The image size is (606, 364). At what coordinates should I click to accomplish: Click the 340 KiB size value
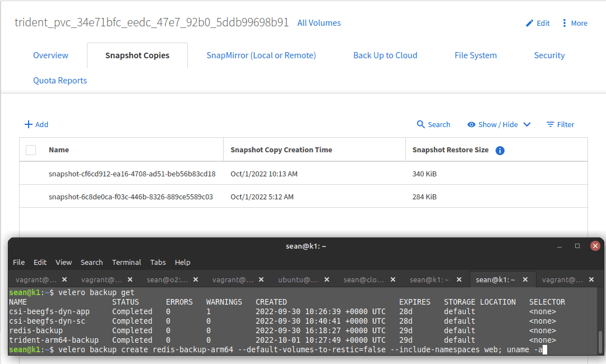tap(424, 174)
